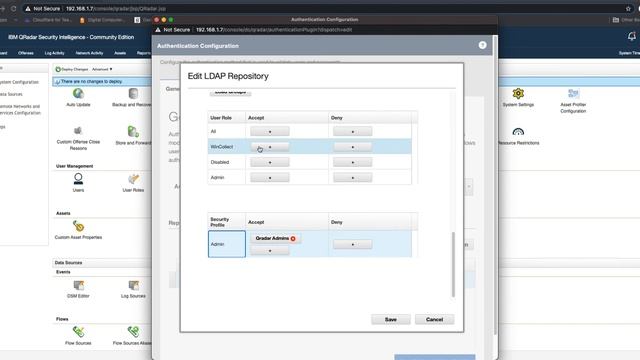
Task: Save the LDAP repository settings
Action: [391, 319]
